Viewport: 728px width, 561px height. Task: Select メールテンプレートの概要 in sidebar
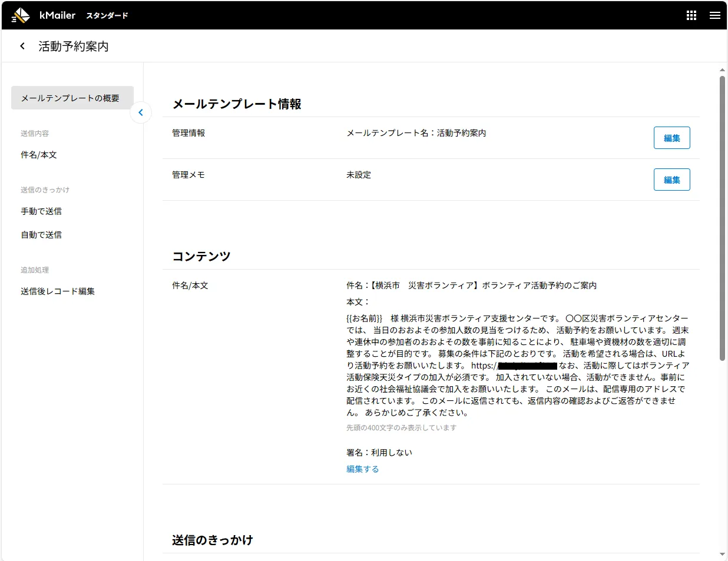tap(72, 98)
